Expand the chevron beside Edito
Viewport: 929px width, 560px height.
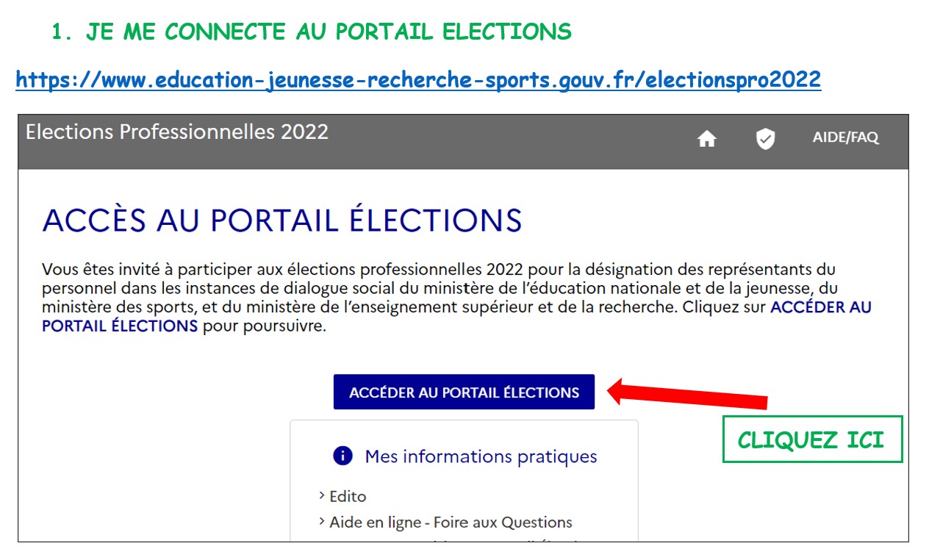click(322, 496)
